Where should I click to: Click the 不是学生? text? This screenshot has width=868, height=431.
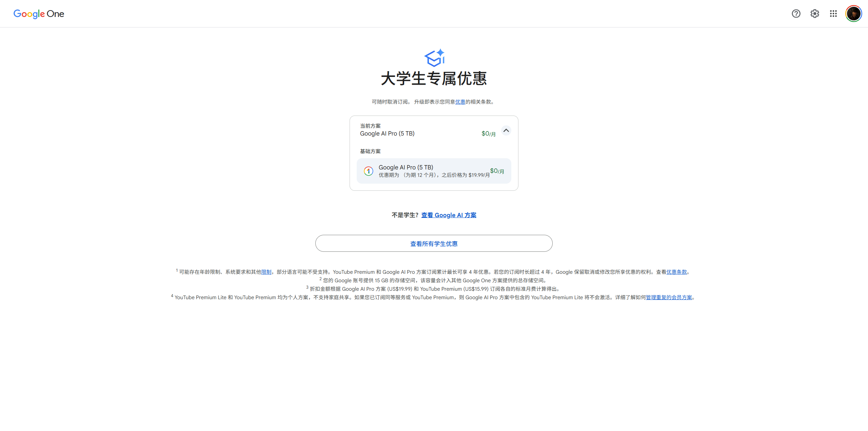(405, 215)
